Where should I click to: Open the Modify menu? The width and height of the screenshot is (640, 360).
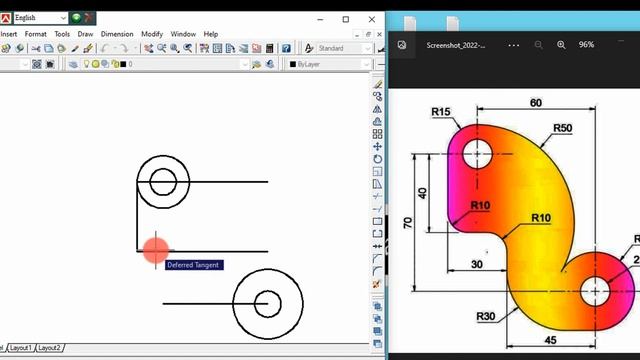152,34
